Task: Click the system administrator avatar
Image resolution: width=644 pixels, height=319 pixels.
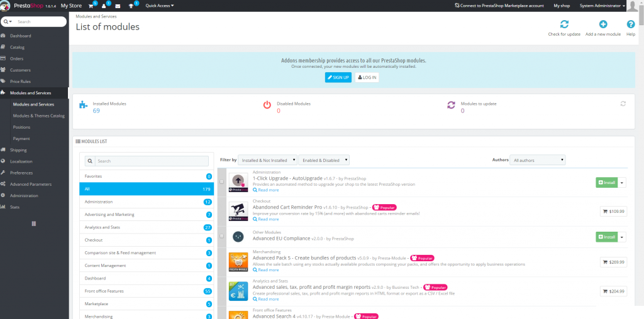Action: tap(632, 6)
